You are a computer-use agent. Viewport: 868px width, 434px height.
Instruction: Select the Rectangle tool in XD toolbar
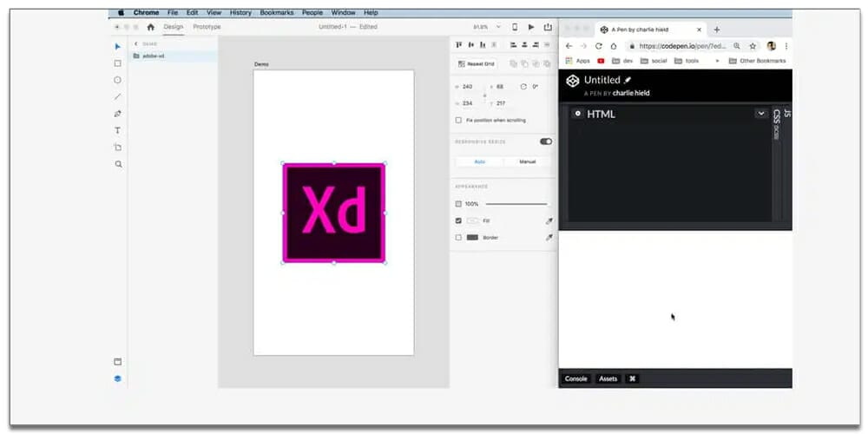[x=117, y=63]
